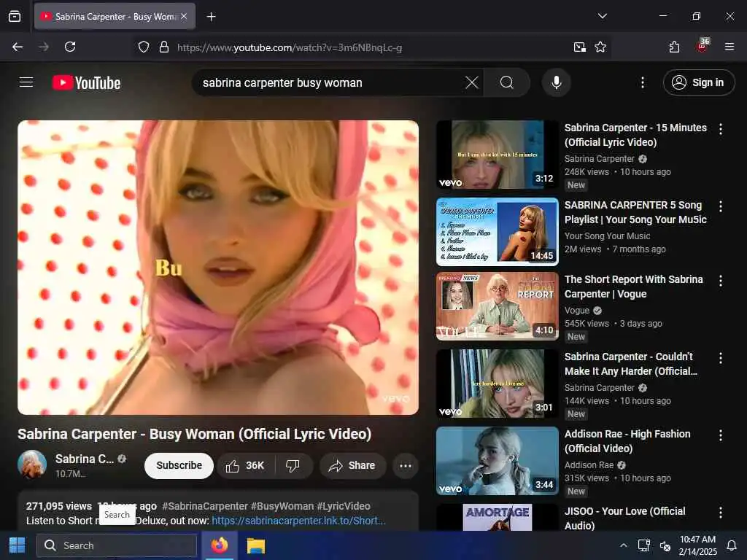Click the URL address field
747x560 pixels.
coord(371,47)
